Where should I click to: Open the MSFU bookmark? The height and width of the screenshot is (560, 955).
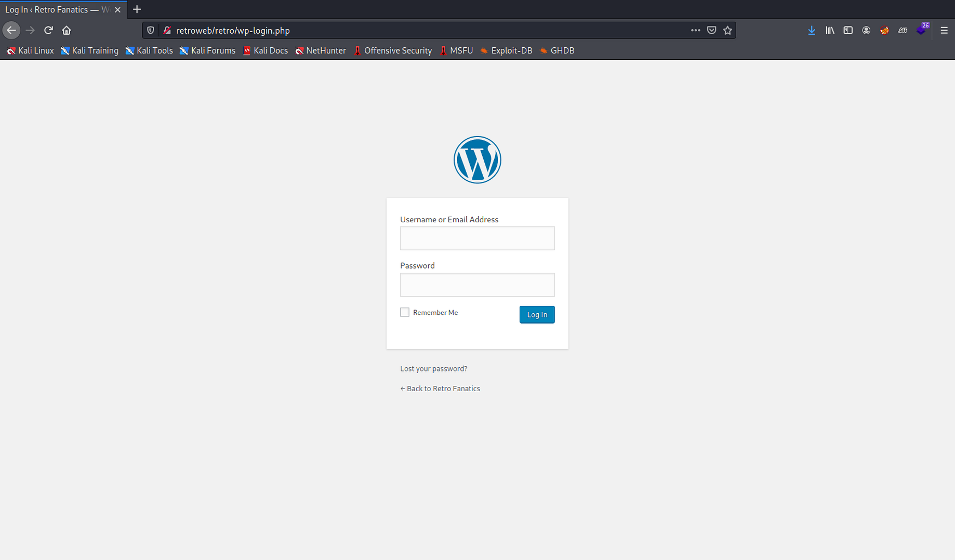pyautogui.click(x=456, y=50)
